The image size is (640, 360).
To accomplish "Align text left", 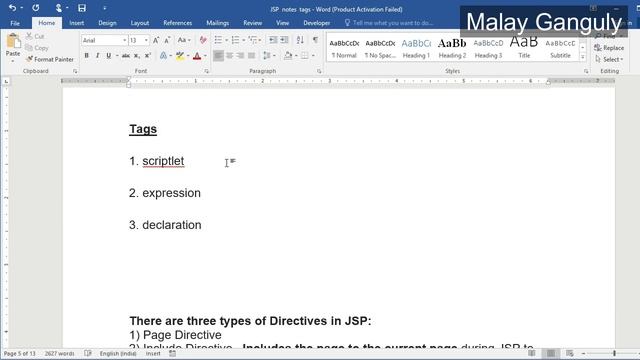I will coord(218,56).
